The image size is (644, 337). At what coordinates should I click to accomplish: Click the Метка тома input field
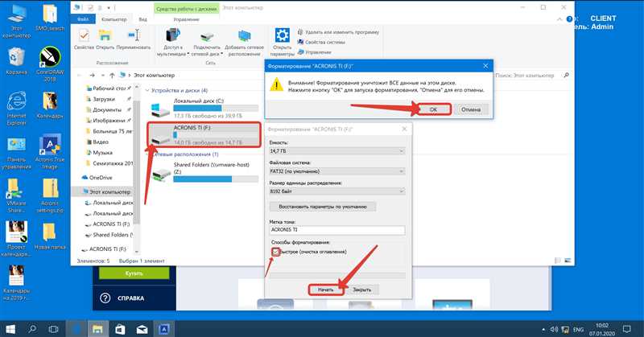point(336,230)
